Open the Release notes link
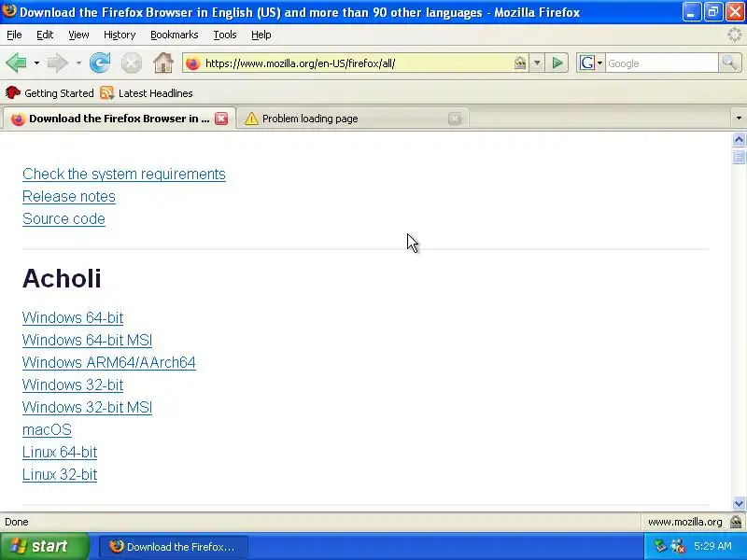 pyautogui.click(x=69, y=197)
